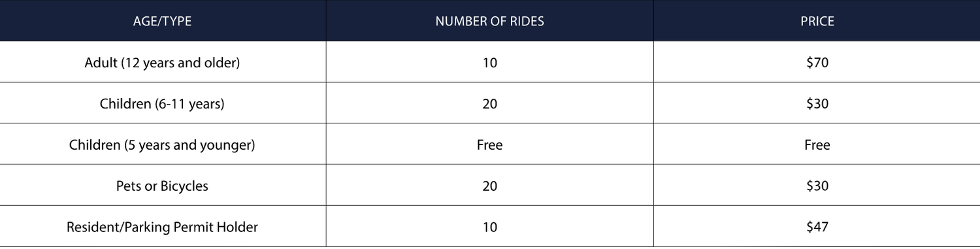Click the NUMBER OF RIDES column header
This screenshot has height=249, width=980.
pyautogui.click(x=490, y=21)
